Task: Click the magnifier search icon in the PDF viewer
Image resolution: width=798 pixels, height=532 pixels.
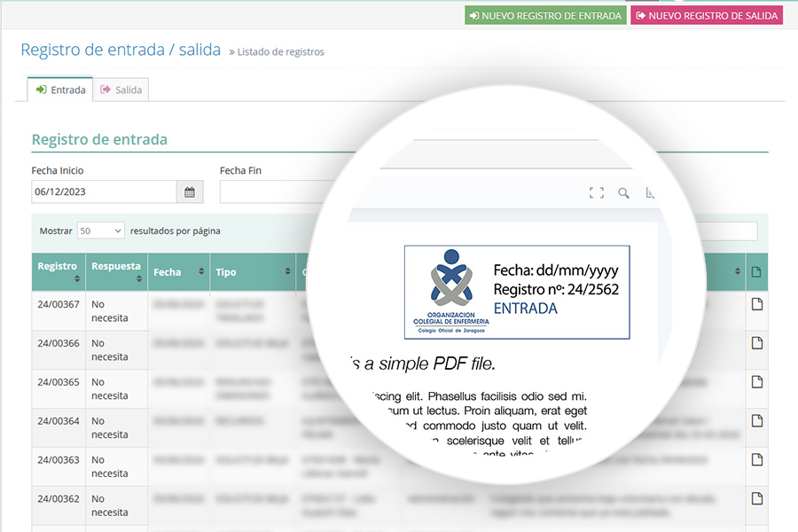Action: pyautogui.click(x=623, y=193)
